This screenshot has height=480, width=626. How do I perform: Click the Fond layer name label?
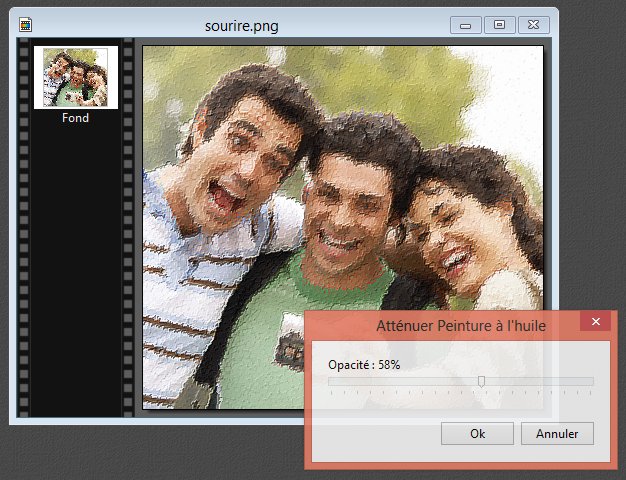point(75,118)
